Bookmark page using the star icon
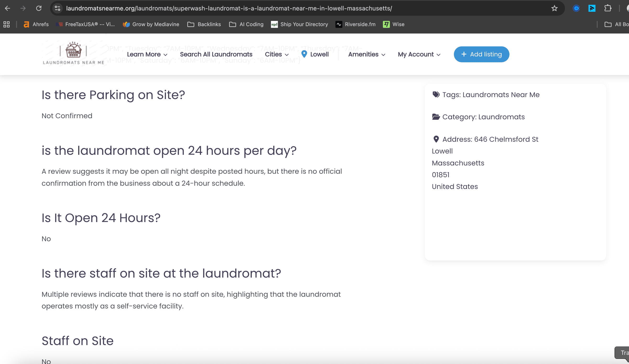 554,8
